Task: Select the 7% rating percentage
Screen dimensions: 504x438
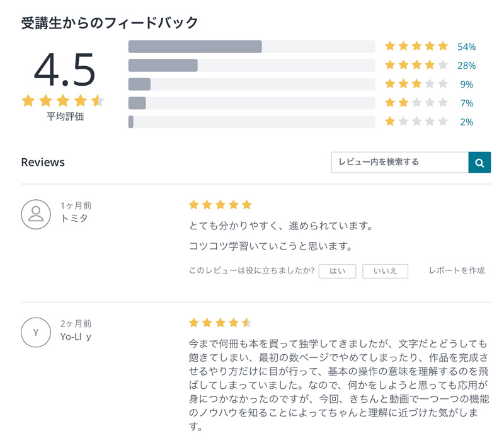Action: (x=466, y=103)
